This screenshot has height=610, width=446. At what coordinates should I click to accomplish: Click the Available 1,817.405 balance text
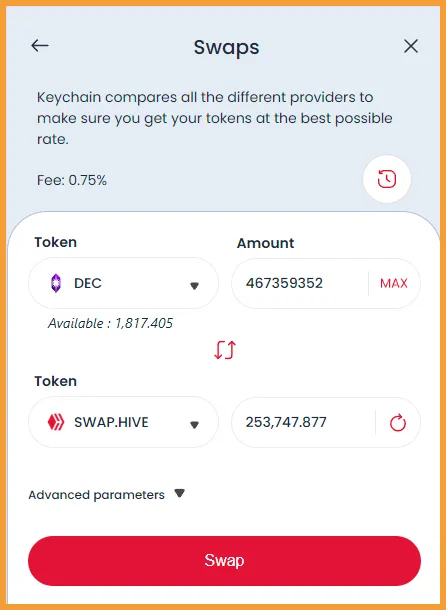pos(110,323)
